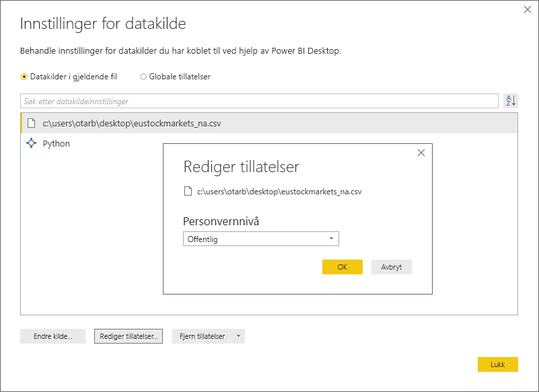Click the A-Z sort icon

pyautogui.click(x=511, y=101)
